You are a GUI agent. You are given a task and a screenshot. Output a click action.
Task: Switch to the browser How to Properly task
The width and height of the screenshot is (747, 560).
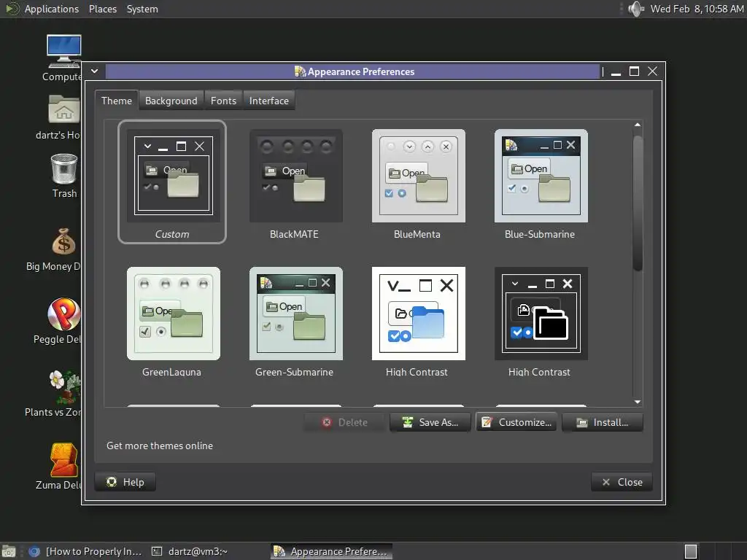click(x=85, y=551)
